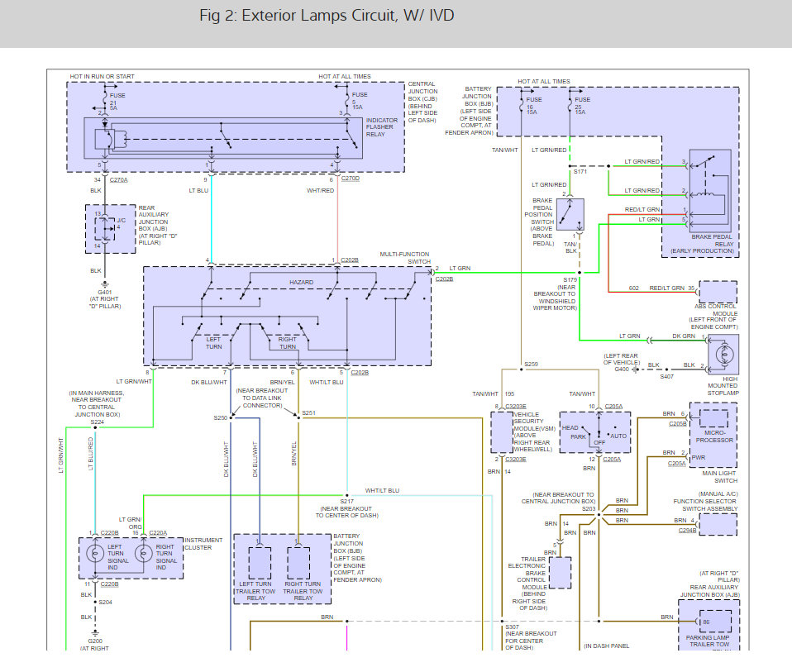Click the S217 splice point label
Screen dimensions: 792x672
coord(347,502)
